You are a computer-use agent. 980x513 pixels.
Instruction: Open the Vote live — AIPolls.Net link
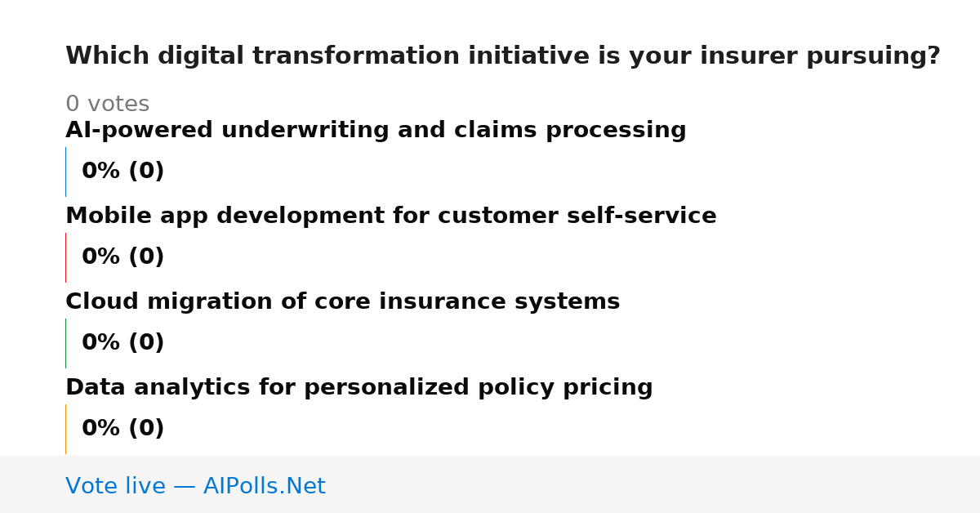(195, 487)
